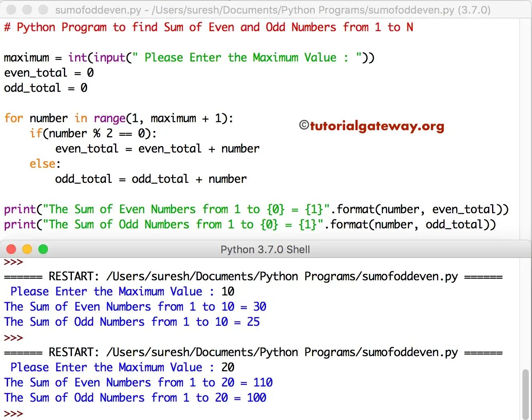
Task: Click the comment line about Sum of Even and Odd
Action: tap(208, 27)
